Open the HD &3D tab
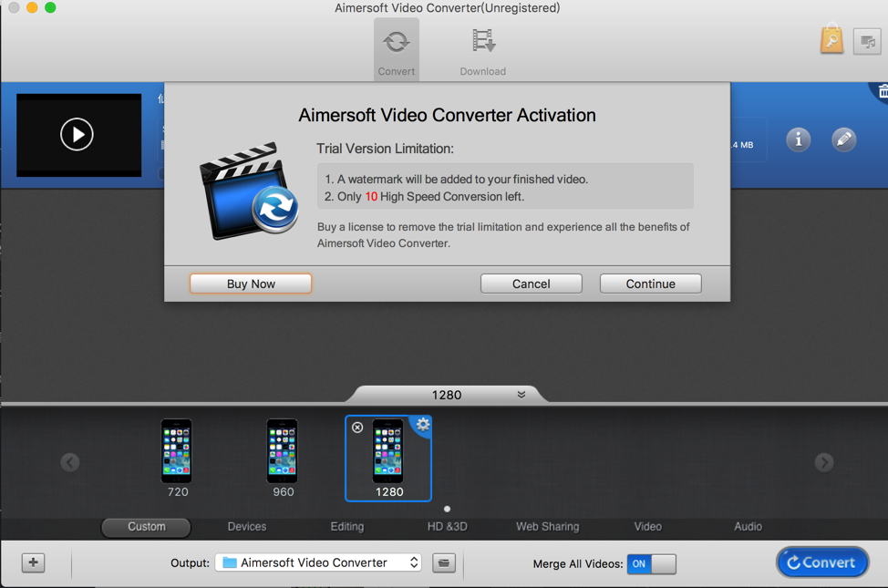This screenshot has height=588, width=888. click(x=448, y=527)
